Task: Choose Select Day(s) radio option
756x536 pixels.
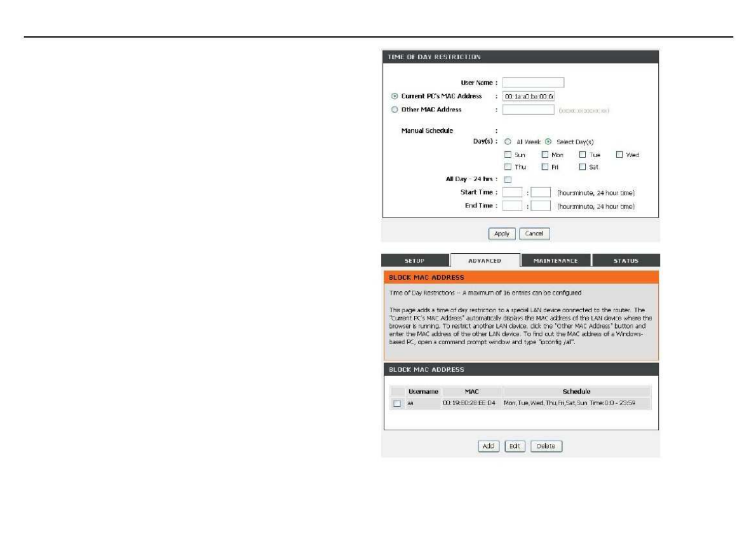Action: [548, 142]
